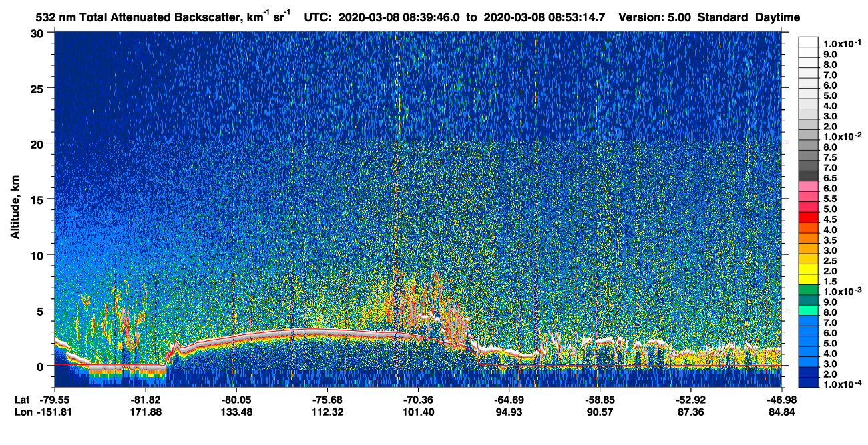Click latitude value '-58.85'

pyautogui.click(x=600, y=400)
